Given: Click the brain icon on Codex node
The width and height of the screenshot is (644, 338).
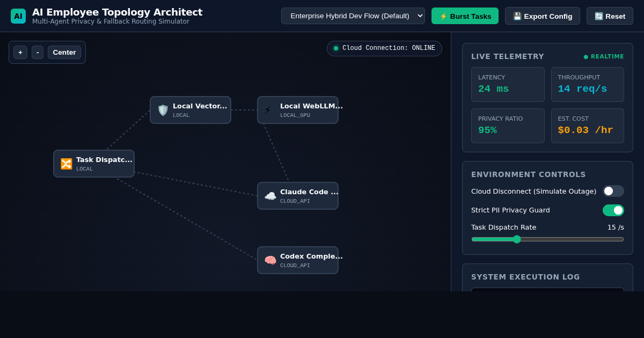Looking at the screenshot, I should click(x=270, y=260).
